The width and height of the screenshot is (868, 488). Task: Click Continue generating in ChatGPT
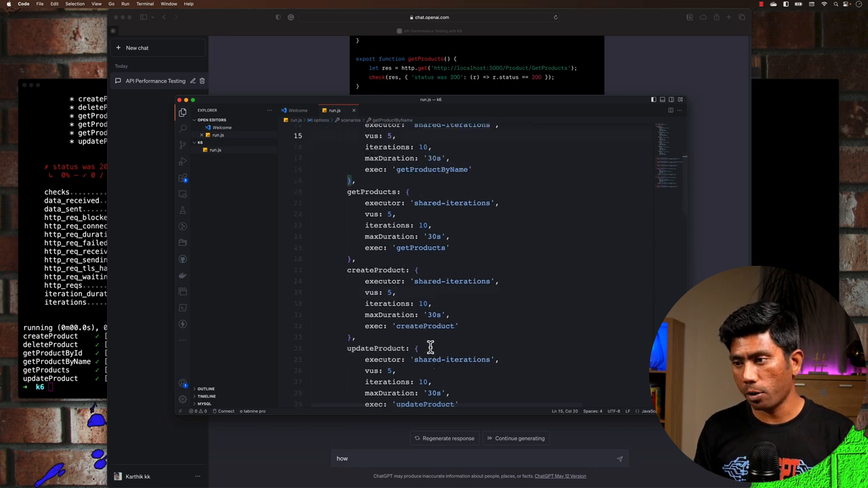point(515,438)
